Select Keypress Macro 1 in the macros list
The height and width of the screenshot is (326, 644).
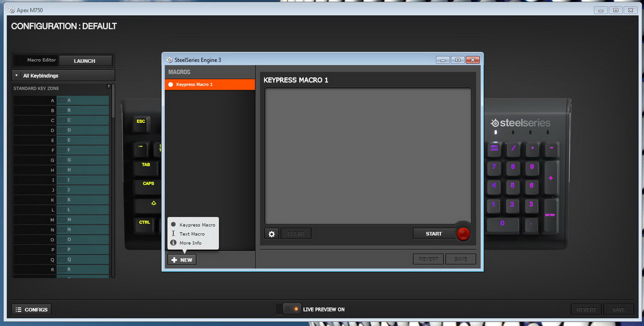[210, 85]
